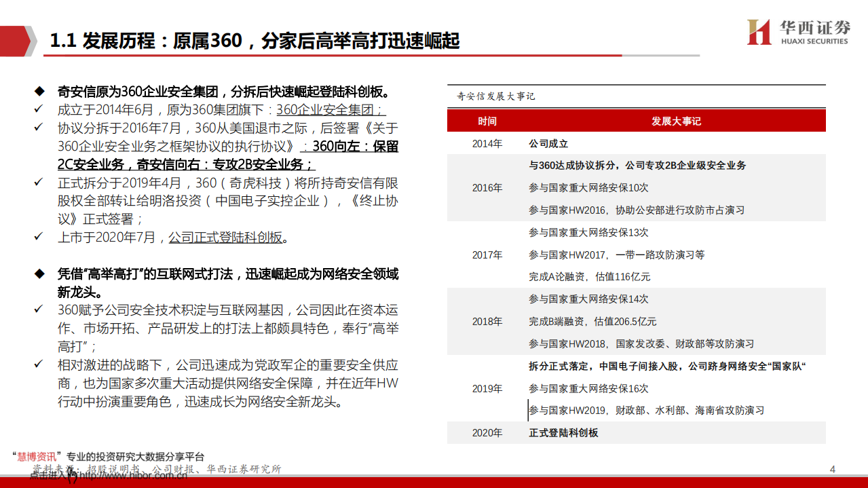Click the red footer progress bar
Image resolution: width=868 pixels, height=488 pixels.
pyautogui.click(x=434, y=484)
